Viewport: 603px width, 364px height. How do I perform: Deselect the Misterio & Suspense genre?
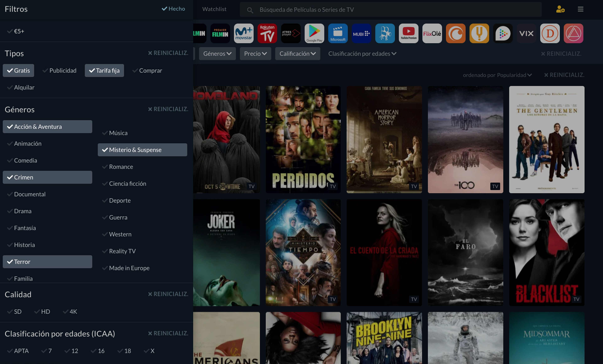pyautogui.click(x=142, y=150)
